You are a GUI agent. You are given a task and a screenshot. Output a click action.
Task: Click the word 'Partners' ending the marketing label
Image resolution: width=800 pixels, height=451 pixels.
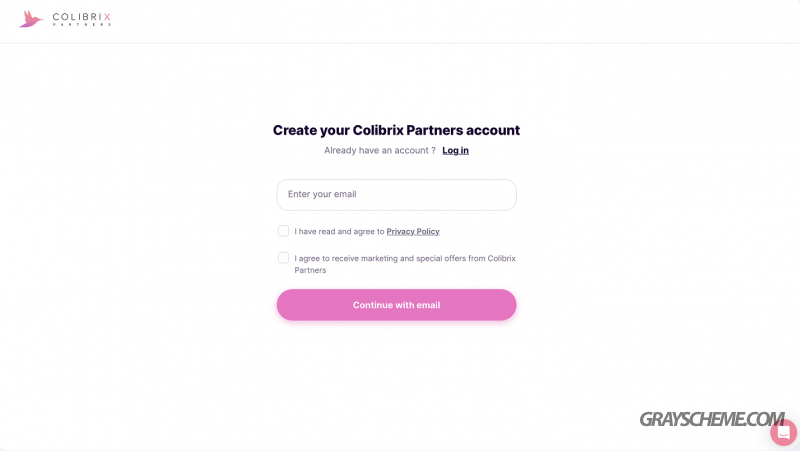310,270
